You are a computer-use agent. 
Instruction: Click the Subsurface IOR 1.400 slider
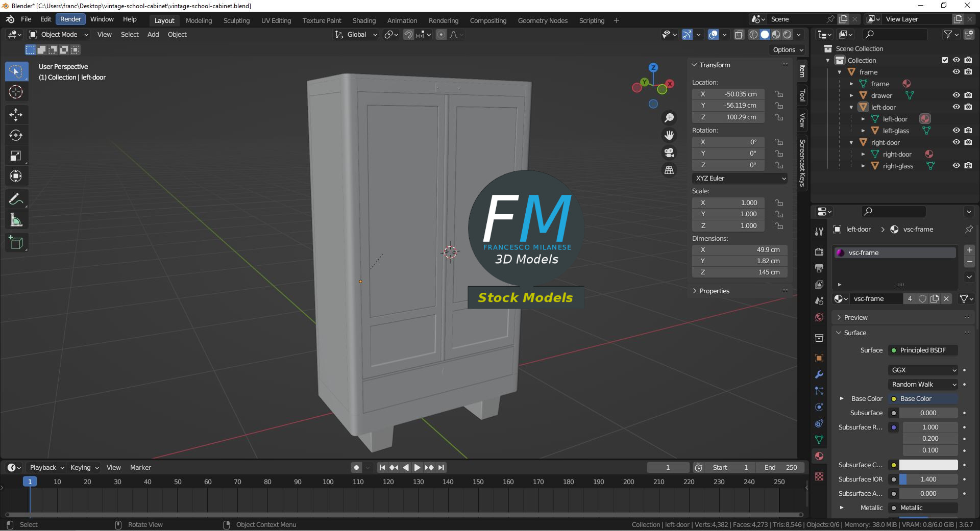point(928,479)
